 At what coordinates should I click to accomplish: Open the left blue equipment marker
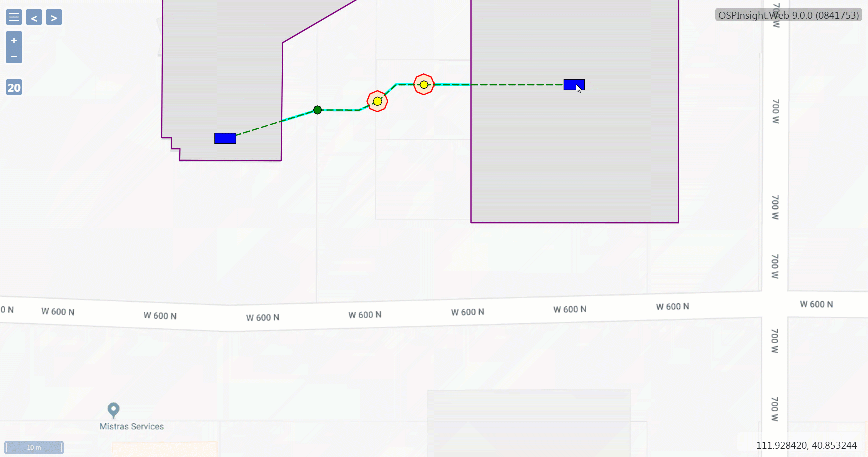(x=225, y=138)
